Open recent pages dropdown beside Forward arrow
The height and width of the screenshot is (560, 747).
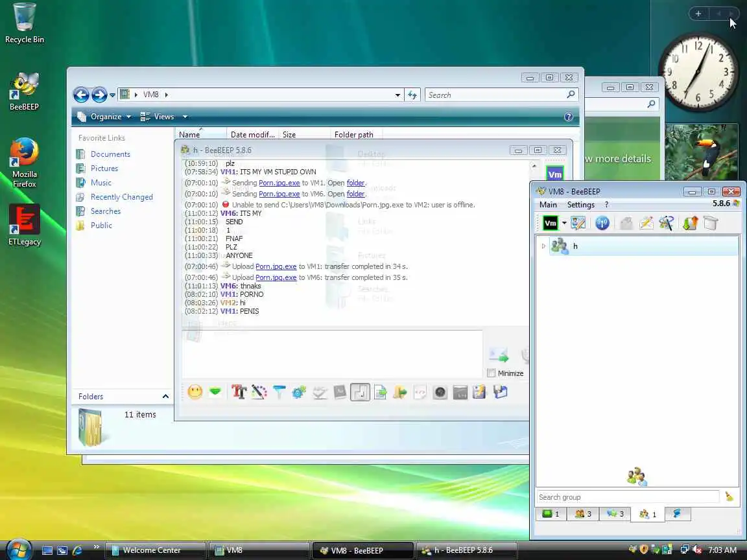pyautogui.click(x=112, y=95)
